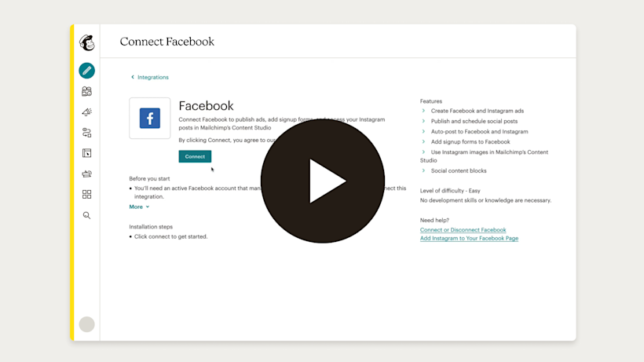Open the Automations sidebar icon
Screen dimensions: 644x362
coord(87,133)
